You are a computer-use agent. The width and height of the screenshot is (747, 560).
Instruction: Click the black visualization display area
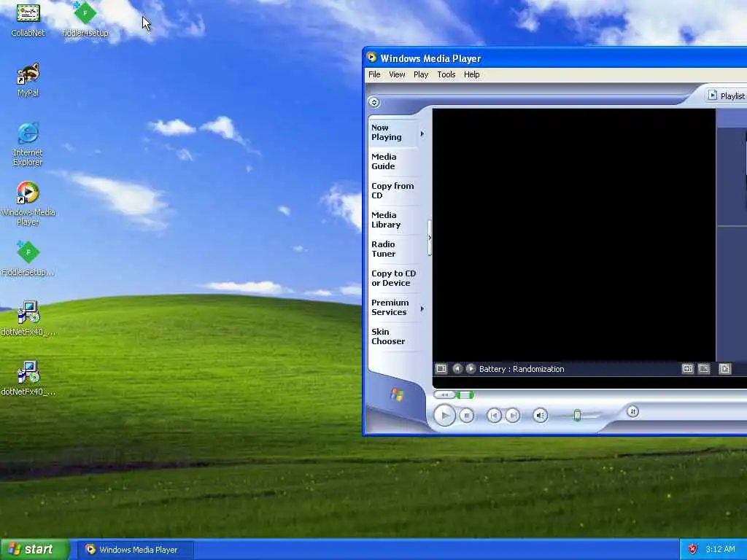[573, 234]
